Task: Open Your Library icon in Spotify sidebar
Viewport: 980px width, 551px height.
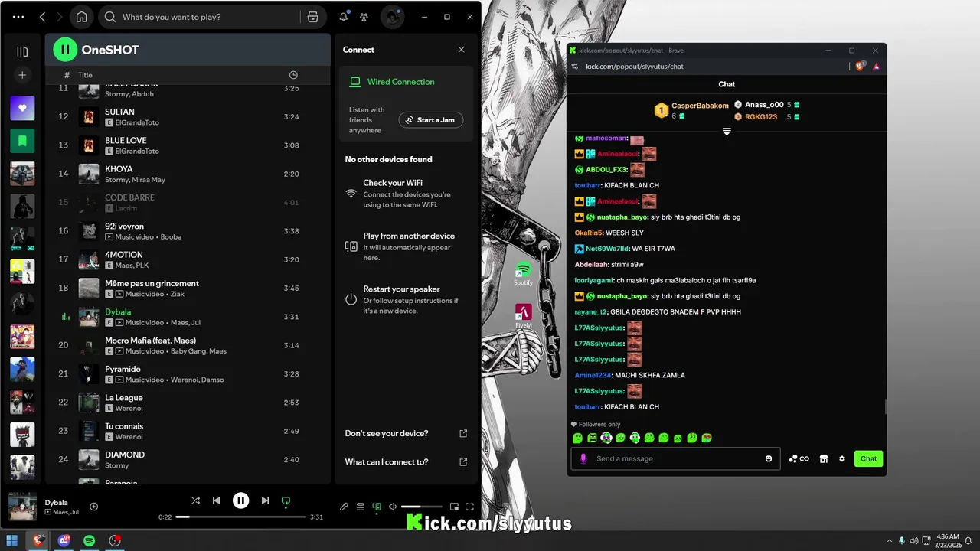Action: pyautogui.click(x=22, y=51)
